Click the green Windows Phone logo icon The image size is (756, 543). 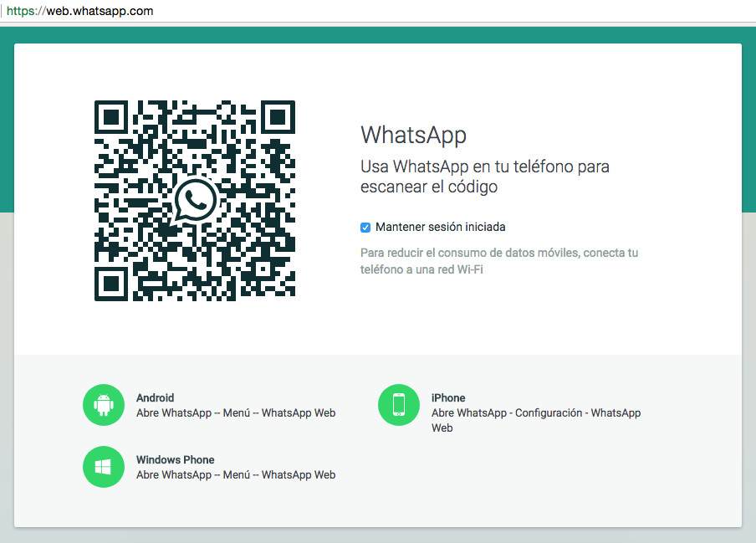pos(104,467)
